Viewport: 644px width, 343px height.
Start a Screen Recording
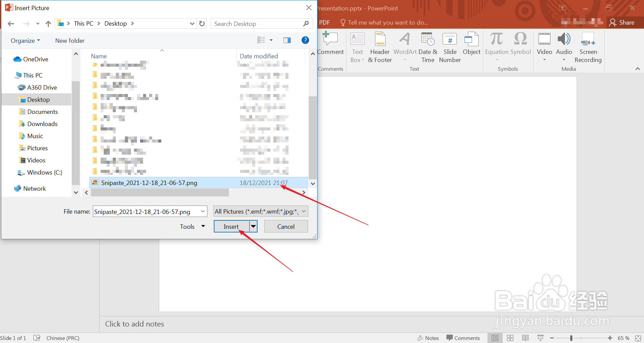588,48
